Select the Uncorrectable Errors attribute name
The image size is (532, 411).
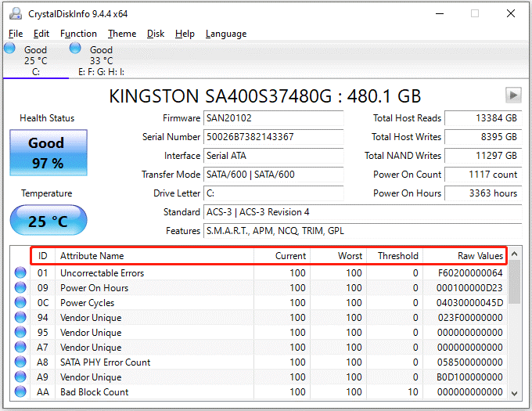pyautogui.click(x=102, y=273)
